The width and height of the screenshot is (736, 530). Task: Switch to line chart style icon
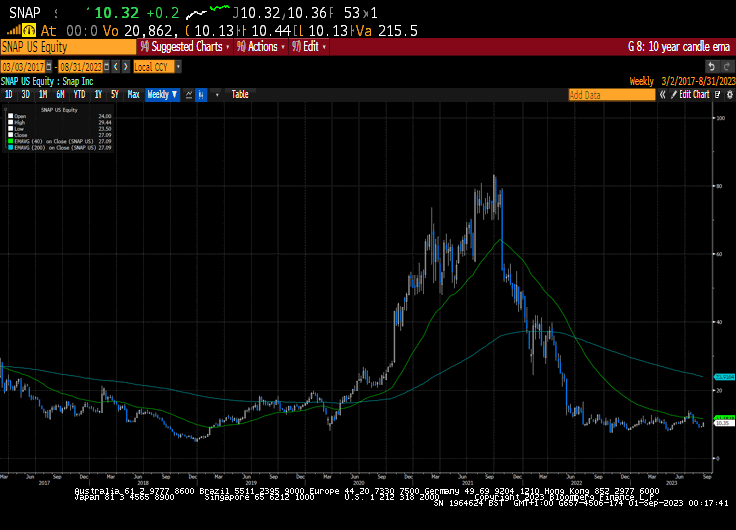pyautogui.click(x=189, y=95)
